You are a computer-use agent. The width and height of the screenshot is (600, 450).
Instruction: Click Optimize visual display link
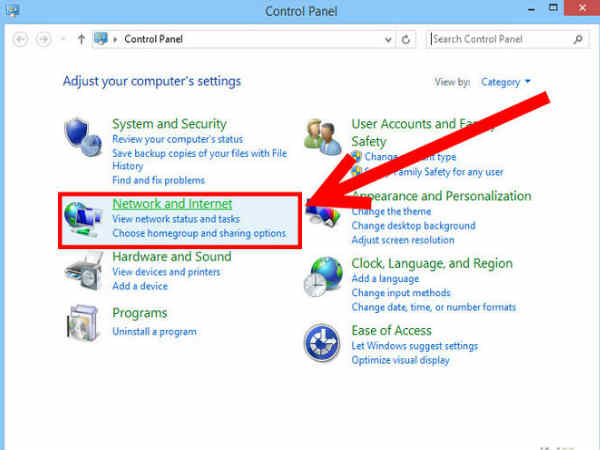(x=400, y=360)
